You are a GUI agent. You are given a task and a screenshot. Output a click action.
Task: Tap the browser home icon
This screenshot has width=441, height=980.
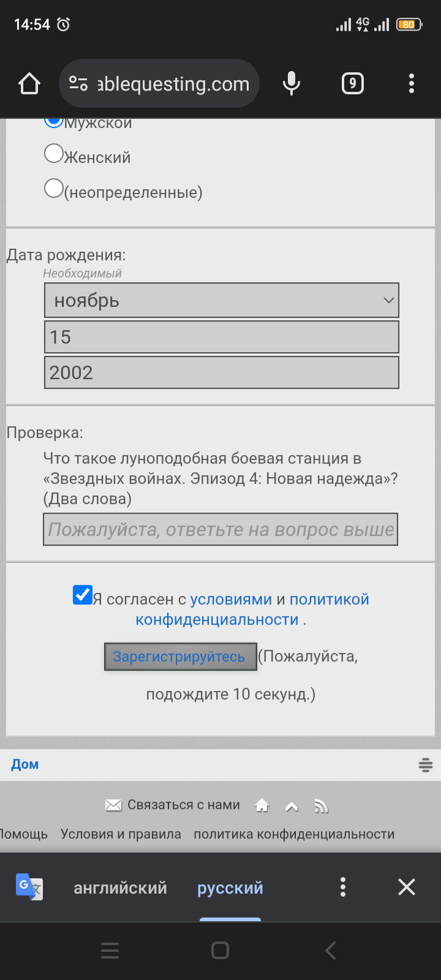click(29, 83)
